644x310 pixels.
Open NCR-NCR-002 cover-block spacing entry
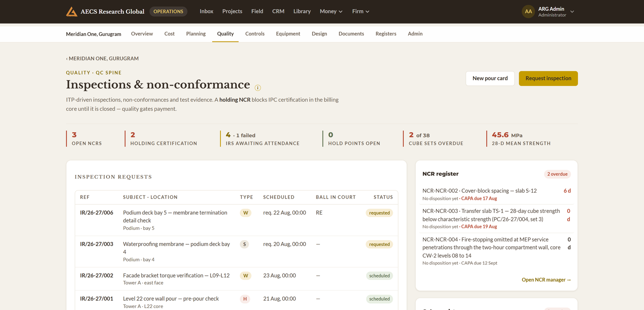[497, 194]
